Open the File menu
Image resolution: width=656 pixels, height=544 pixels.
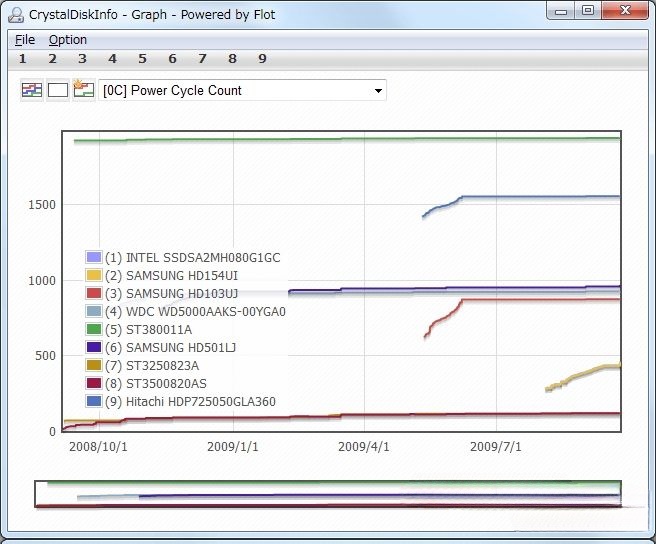[x=25, y=40]
